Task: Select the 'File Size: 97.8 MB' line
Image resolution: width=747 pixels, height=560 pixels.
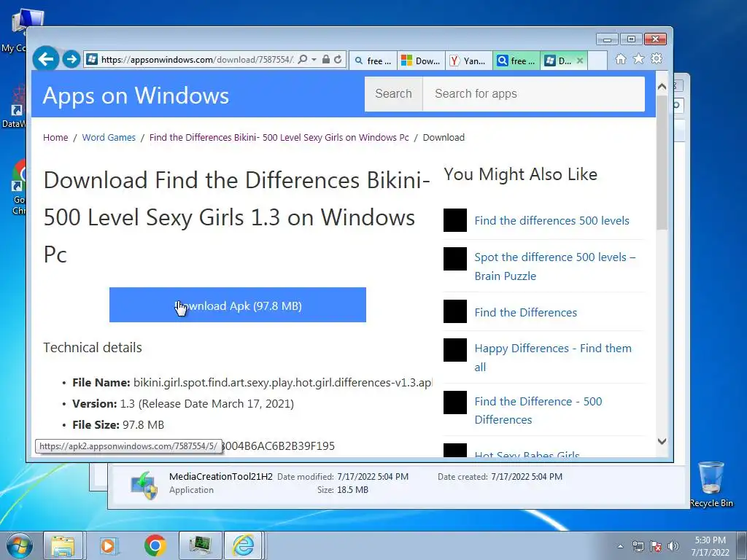Action: click(x=118, y=425)
